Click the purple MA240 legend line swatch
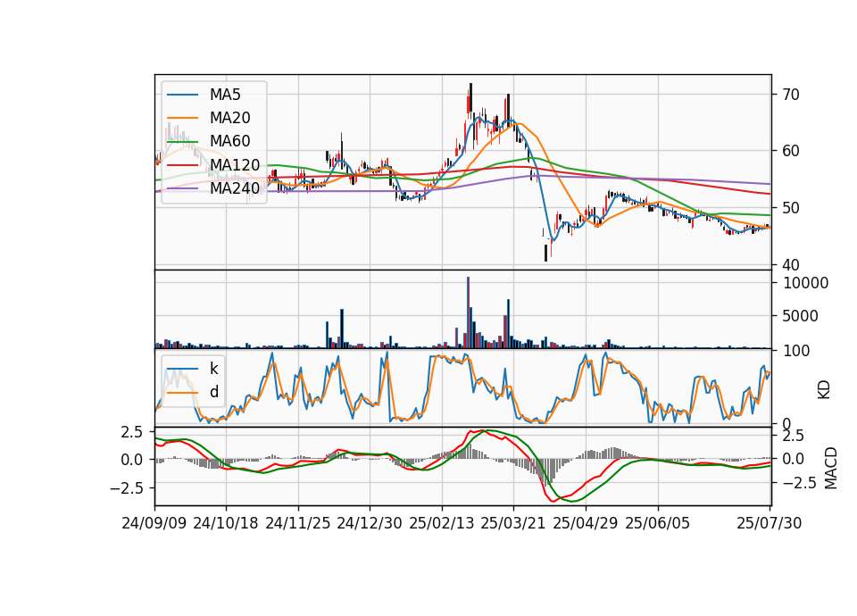Image resolution: width=857 pixels, height=616 pixels. click(182, 188)
